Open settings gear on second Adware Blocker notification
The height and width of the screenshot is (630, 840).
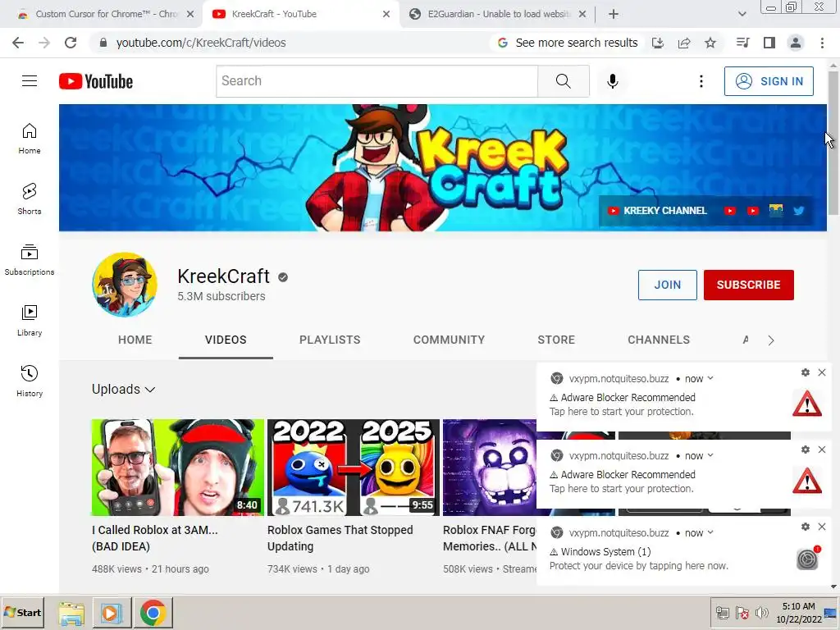click(806, 450)
